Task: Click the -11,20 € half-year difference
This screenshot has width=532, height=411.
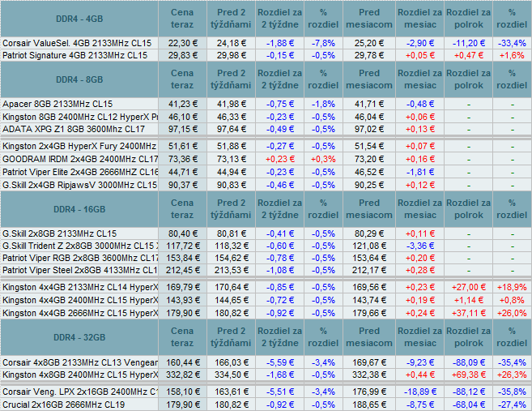Action: point(469,43)
